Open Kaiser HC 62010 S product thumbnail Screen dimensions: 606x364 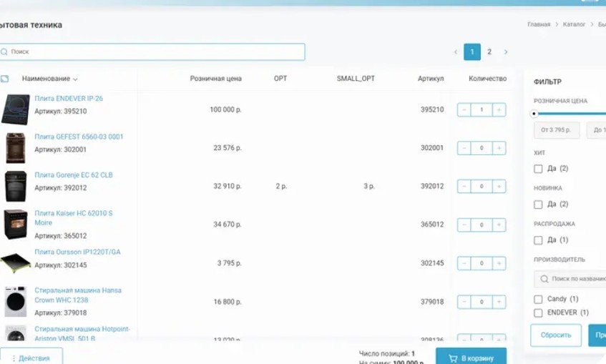(x=16, y=225)
